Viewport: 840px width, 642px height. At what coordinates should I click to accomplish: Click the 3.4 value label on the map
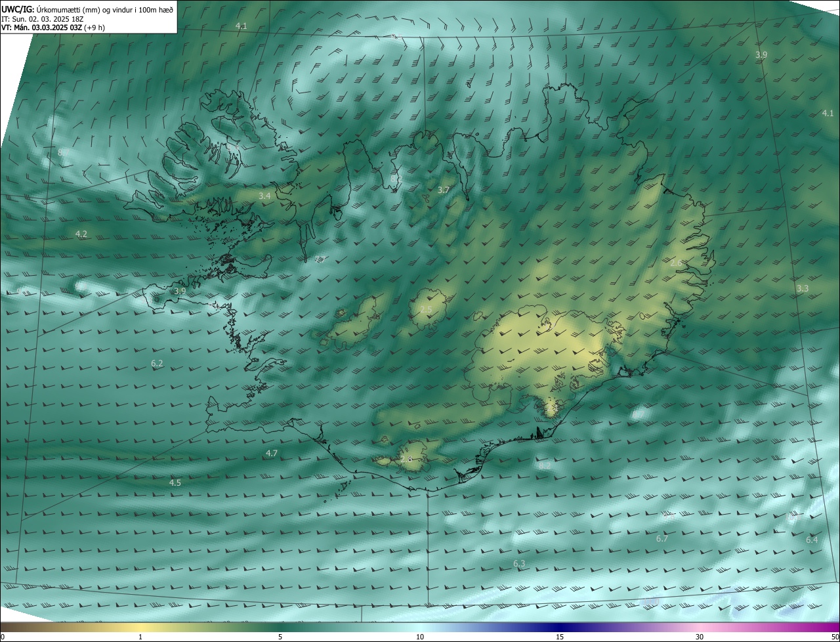pyautogui.click(x=264, y=196)
